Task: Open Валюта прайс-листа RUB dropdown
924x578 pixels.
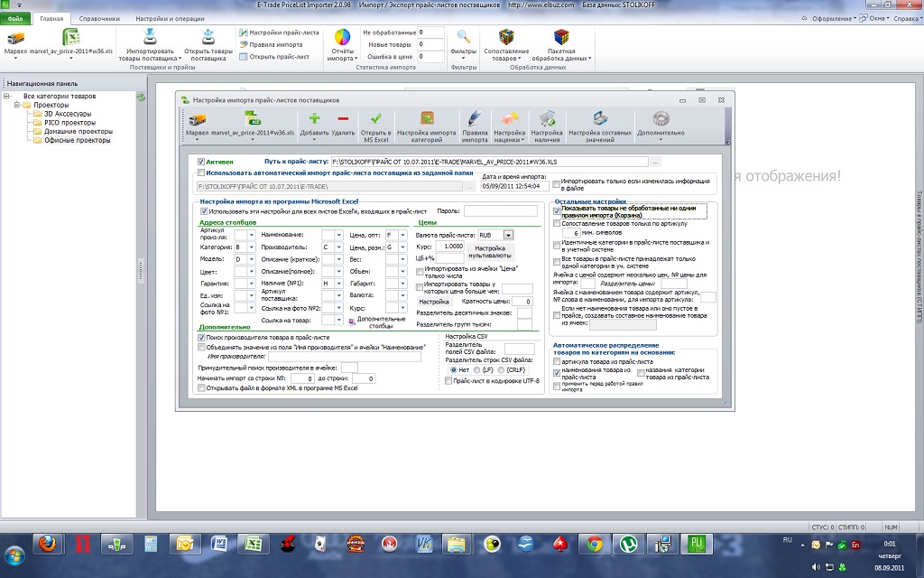Action: [508, 235]
